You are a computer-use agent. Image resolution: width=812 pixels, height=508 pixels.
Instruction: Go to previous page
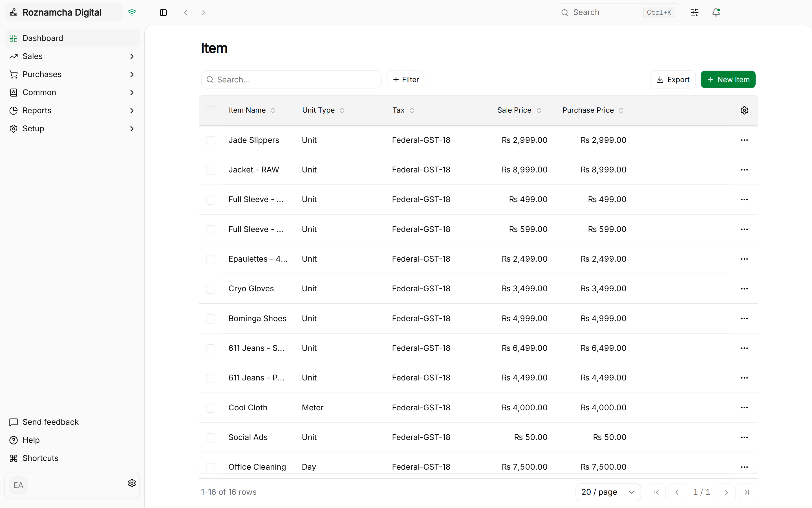coord(677,492)
